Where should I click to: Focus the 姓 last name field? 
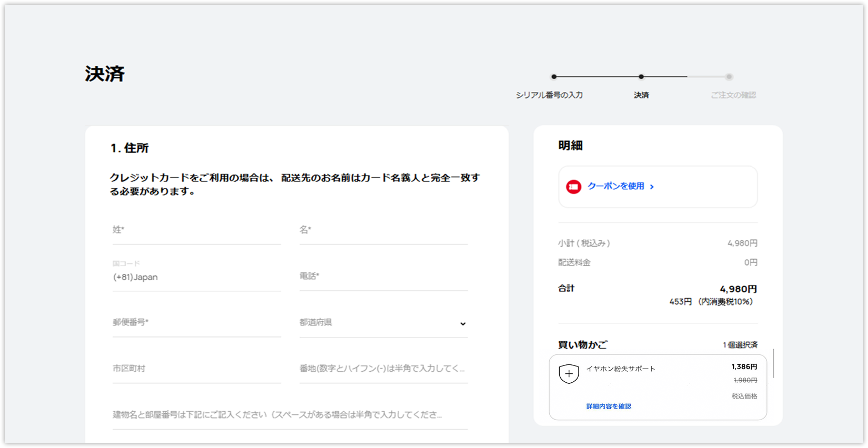pos(196,230)
